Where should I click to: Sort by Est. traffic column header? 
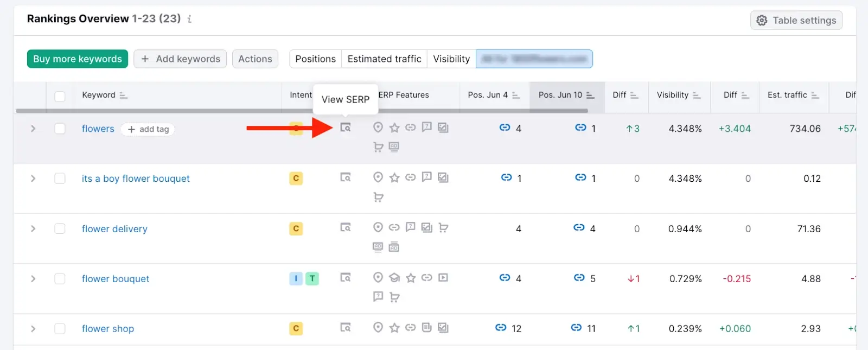[x=793, y=95]
